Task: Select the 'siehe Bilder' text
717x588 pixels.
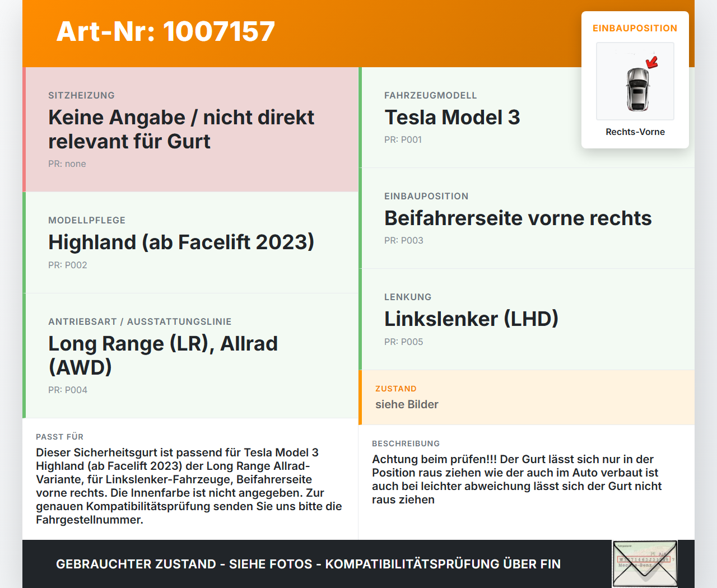Action: pos(407,404)
